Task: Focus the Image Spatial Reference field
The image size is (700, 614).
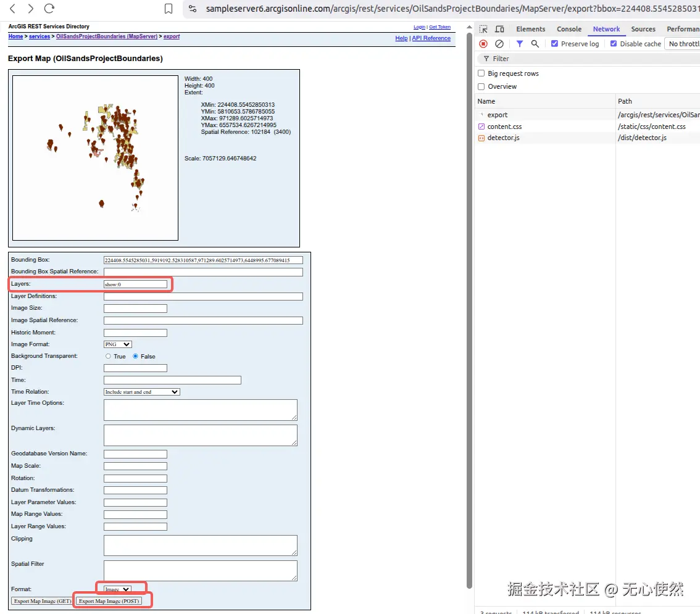Action: (203, 320)
